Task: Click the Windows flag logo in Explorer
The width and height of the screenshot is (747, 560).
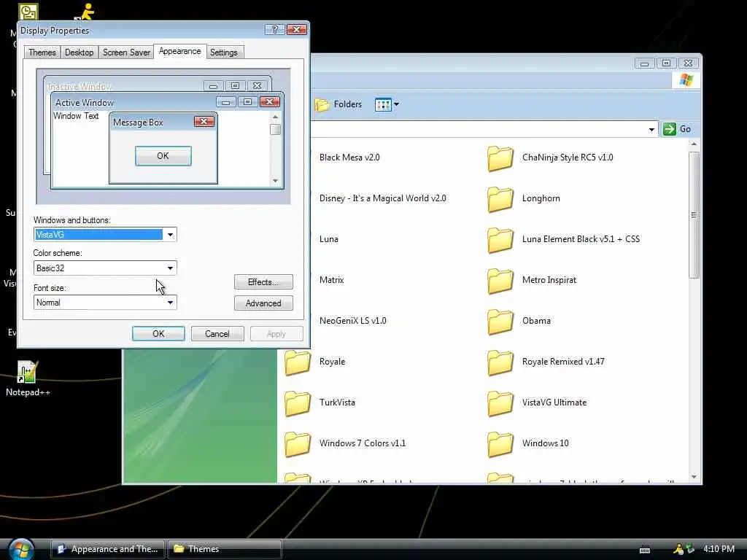Action: pos(686,79)
